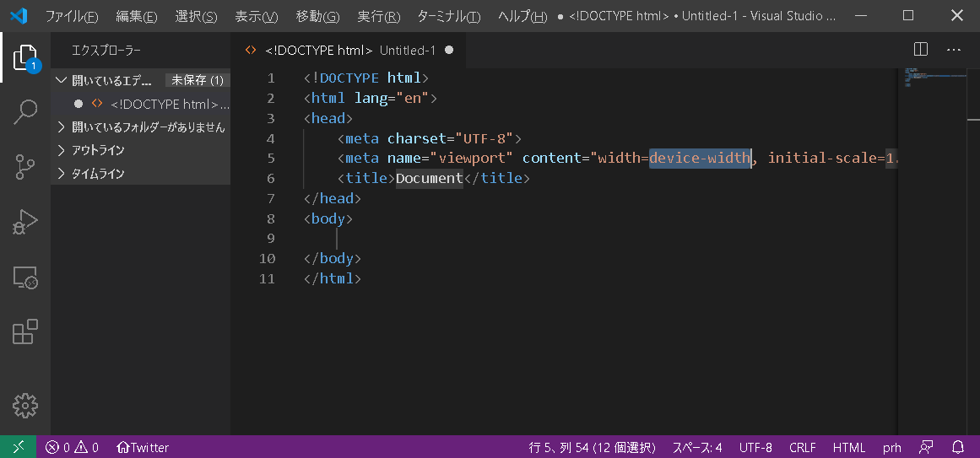The width and height of the screenshot is (980, 458).
Task: Open Run and Debug view icon
Action: (x=25, y=222)
